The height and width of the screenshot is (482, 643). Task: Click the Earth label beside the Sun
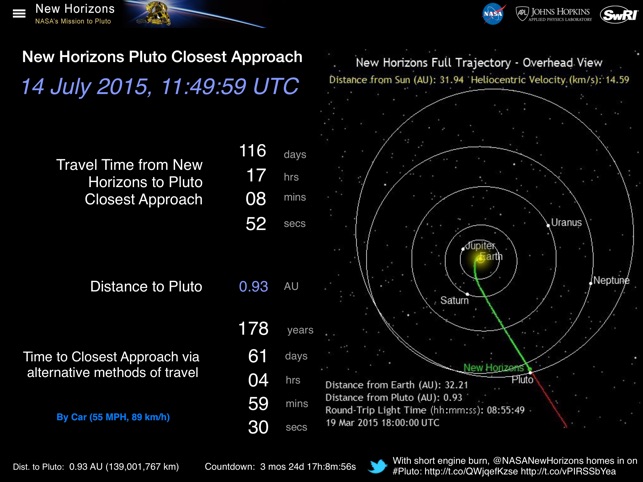[490, 256]
